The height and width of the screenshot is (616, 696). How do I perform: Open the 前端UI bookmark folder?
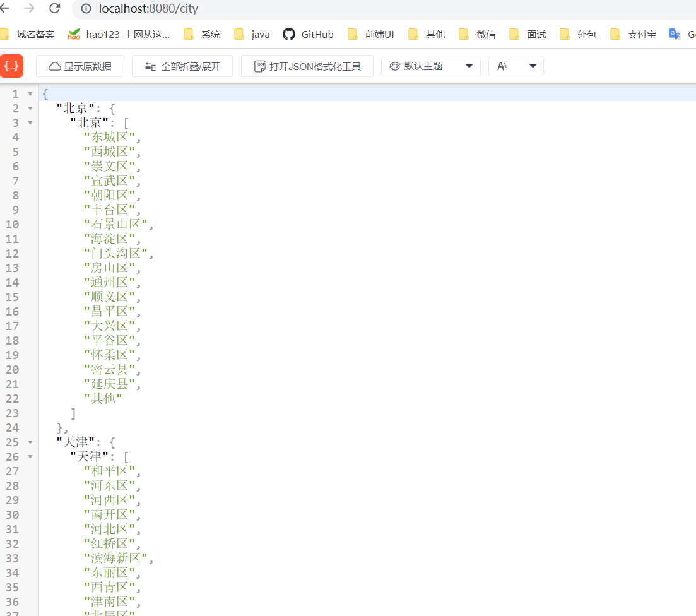click(x=371, y=34)
